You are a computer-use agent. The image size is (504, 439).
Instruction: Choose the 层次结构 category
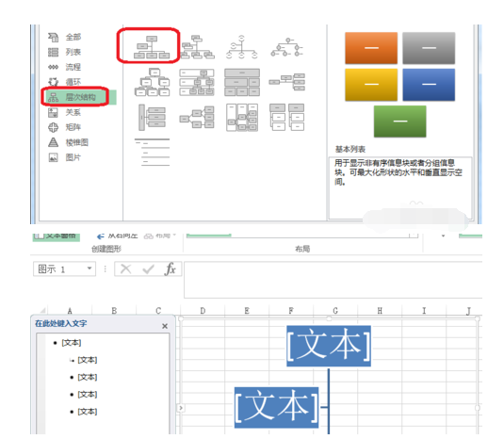point(81,97)
